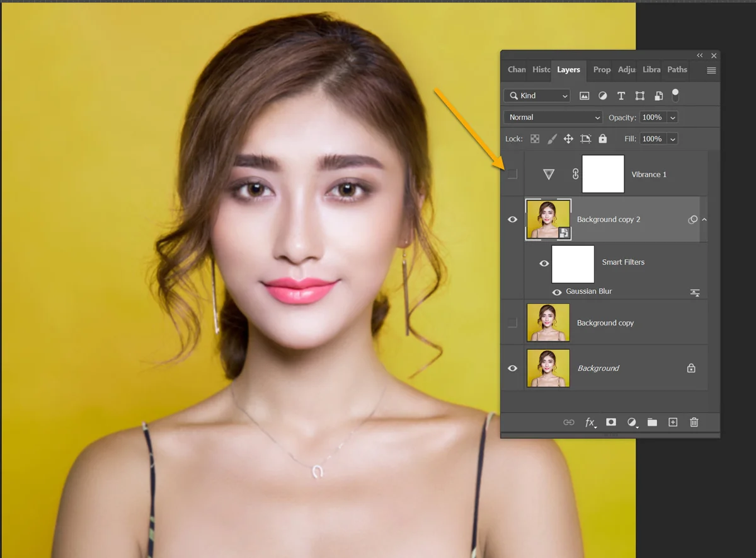Open the Kind filter dropdown
756x558 pixels.
[537, 96]
